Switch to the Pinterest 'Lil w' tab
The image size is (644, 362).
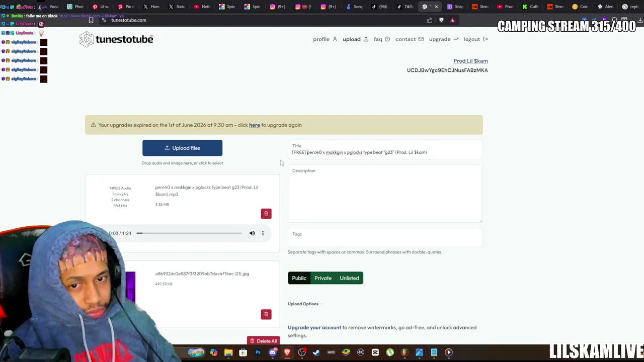[x=100, y=7]
